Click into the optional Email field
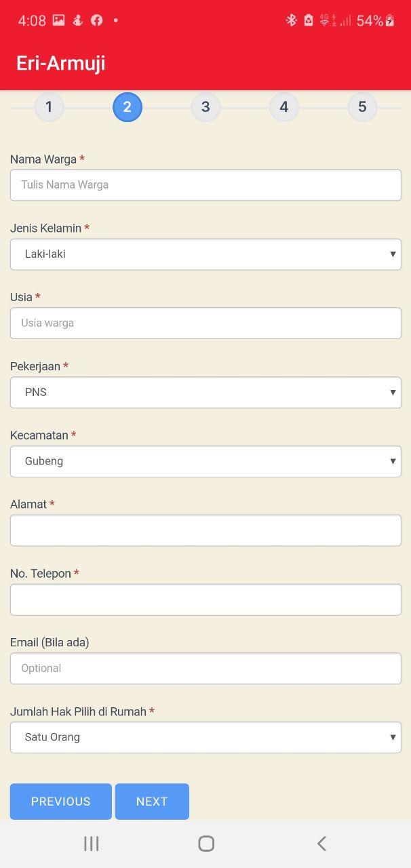This screenshot has width=411, height=868. [206, 669]
